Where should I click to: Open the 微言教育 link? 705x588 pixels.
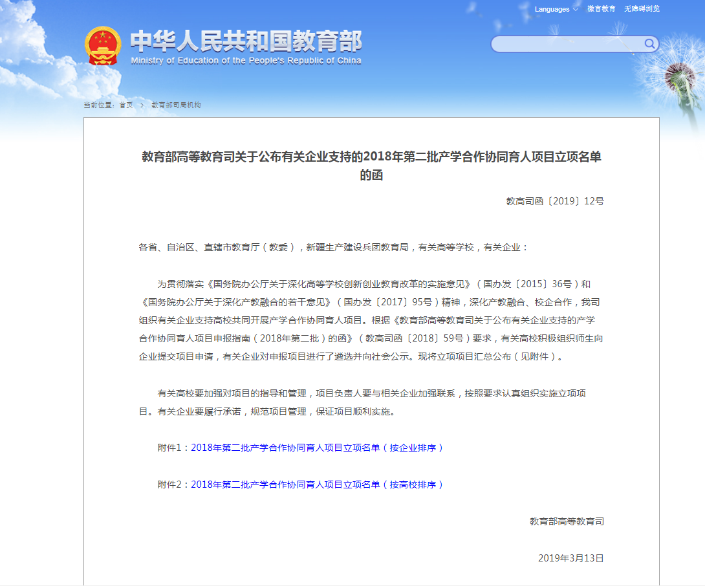pyautogui.click(x=601, y=9)
